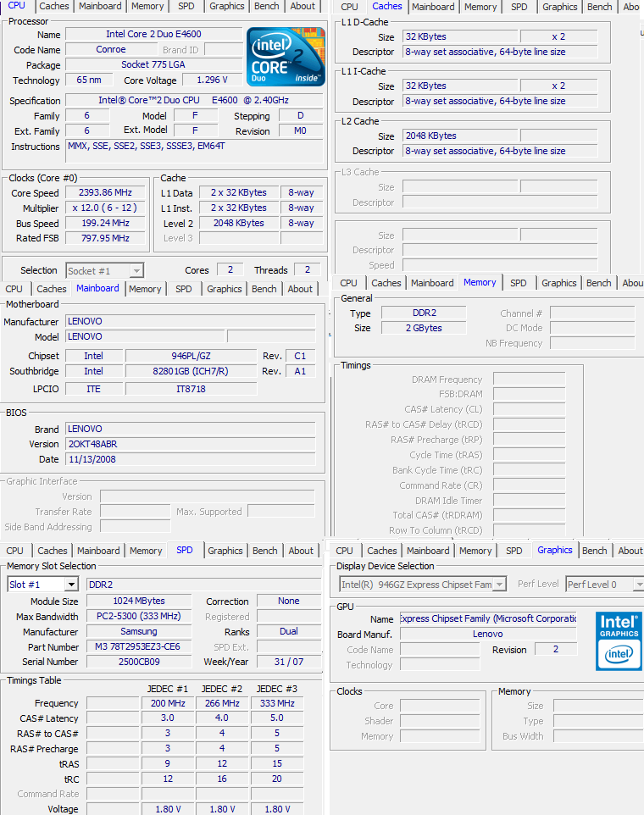Click the Cores count field
644x815 pixels.
click(x=230, y=269)
